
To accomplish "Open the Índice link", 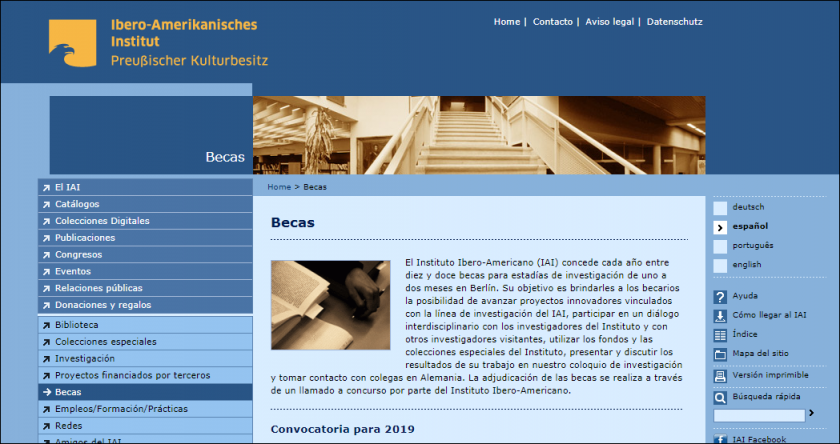I will [745, 334].
